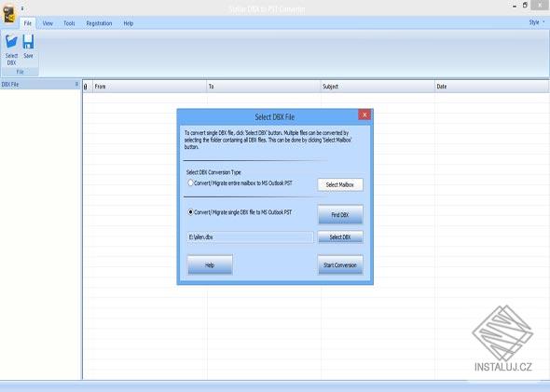Image resolution: width=550 pixels, height=392 pixels.
Task: Select Convert single DBX file radio option
Action: (190, 212)
